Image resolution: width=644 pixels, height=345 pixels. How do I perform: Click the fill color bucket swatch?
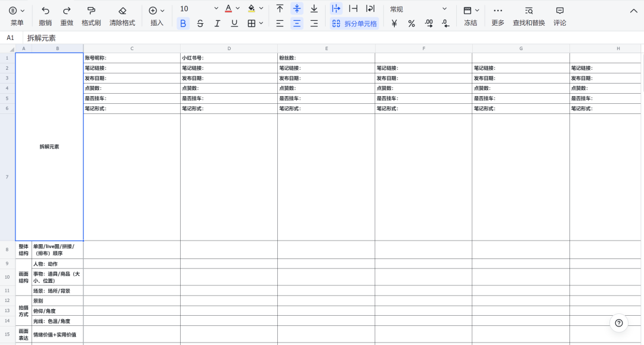click(251, 9)
